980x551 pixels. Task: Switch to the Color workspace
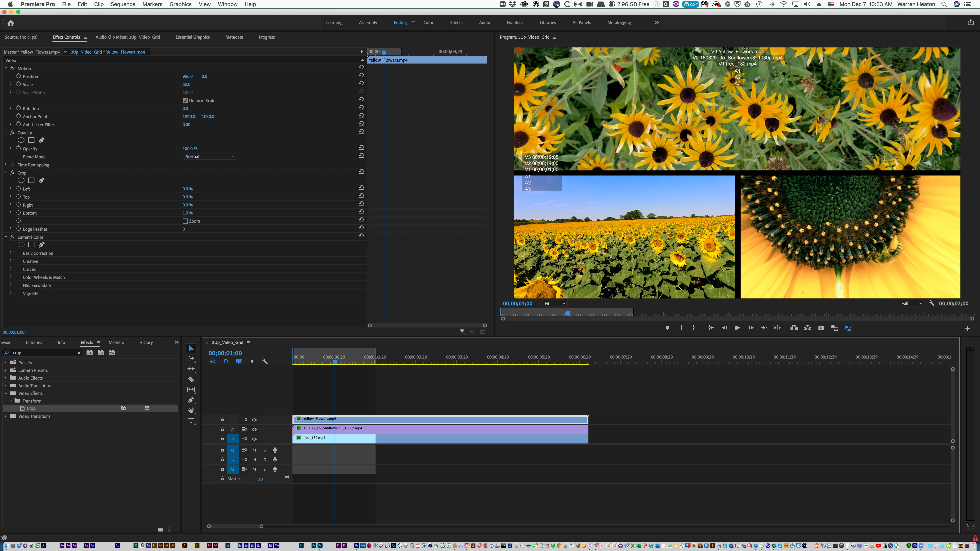(x=428, y=22)
